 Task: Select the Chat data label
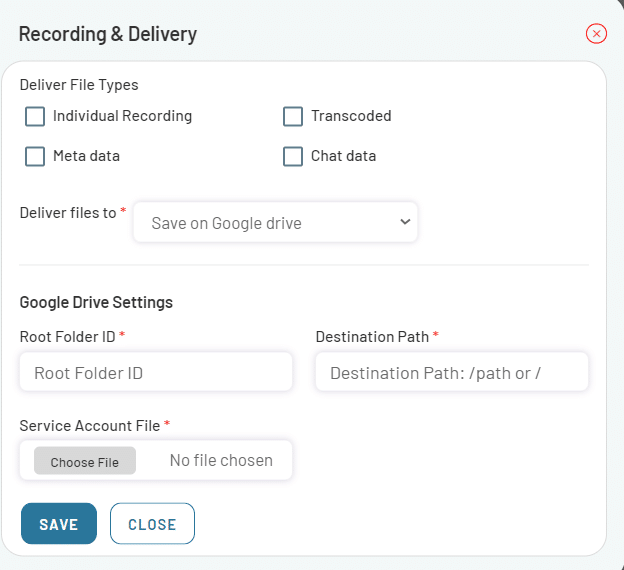pos(343,156)
